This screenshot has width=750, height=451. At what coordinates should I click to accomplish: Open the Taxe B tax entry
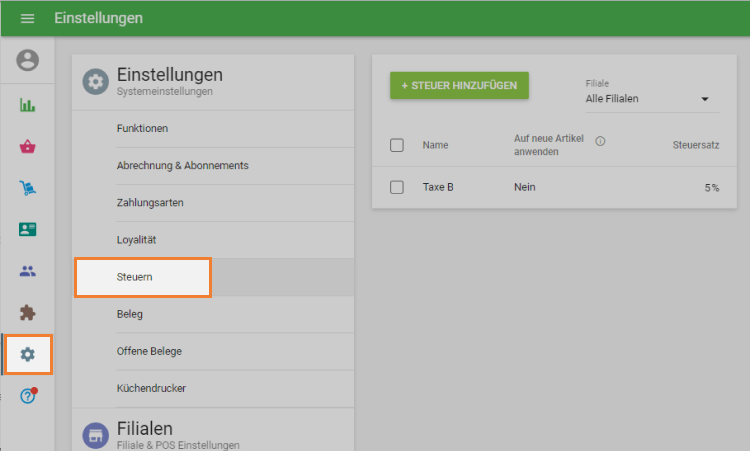tap(438, 187)
